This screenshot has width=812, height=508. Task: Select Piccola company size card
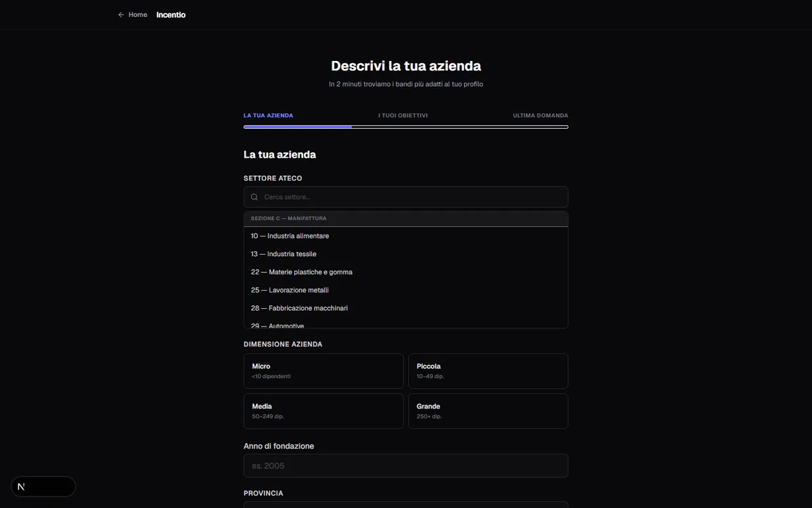[488, 371]
